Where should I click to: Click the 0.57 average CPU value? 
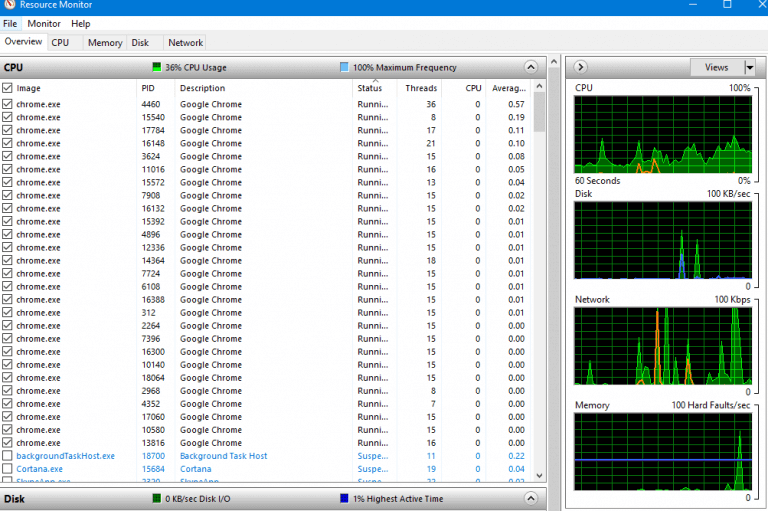point(516,104)
